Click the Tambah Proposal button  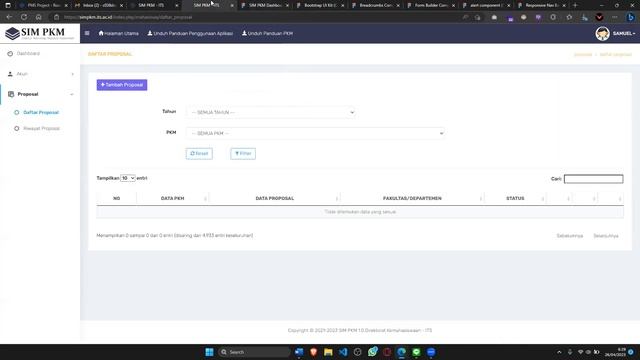[122, 85]
